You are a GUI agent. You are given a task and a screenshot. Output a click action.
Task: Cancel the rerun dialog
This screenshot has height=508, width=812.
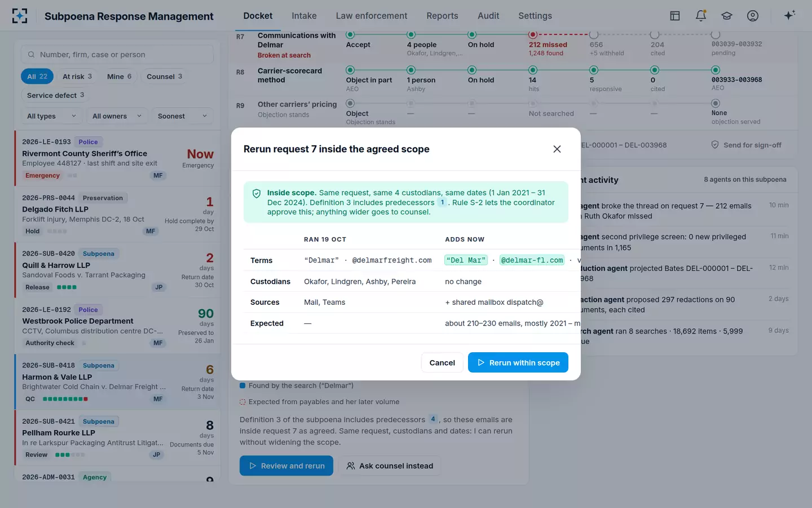tap(442, 362)
